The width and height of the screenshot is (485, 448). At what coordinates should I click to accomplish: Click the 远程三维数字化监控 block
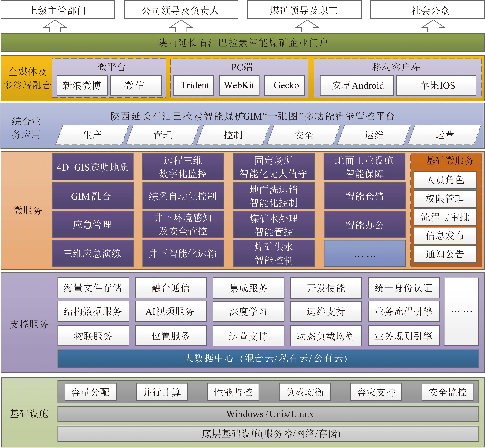coord(183,167)
